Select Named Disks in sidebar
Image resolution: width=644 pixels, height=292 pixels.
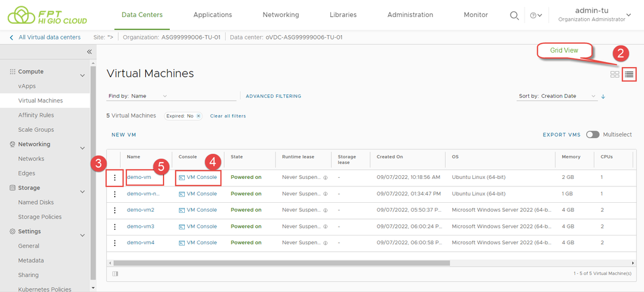click(x=36, y=202)
